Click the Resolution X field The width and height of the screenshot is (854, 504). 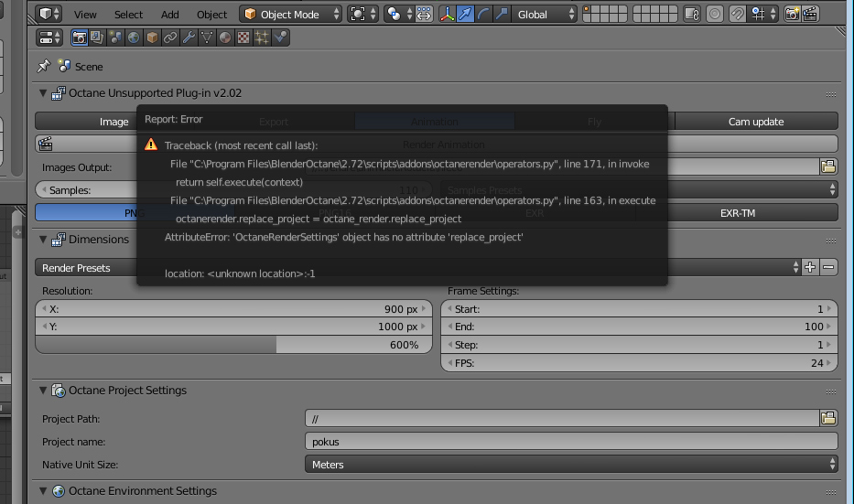point(233,308)
